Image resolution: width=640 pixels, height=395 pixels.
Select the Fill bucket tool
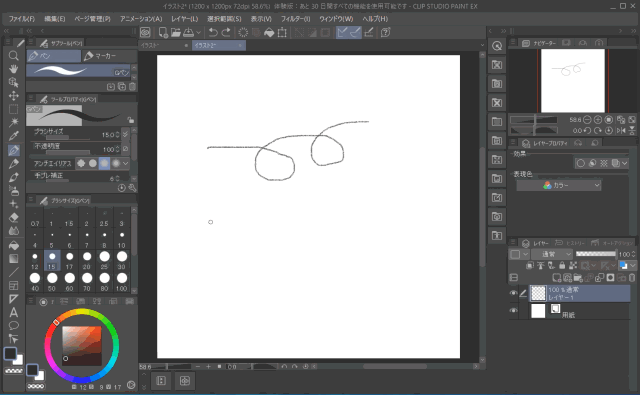[x=13, y=245]
